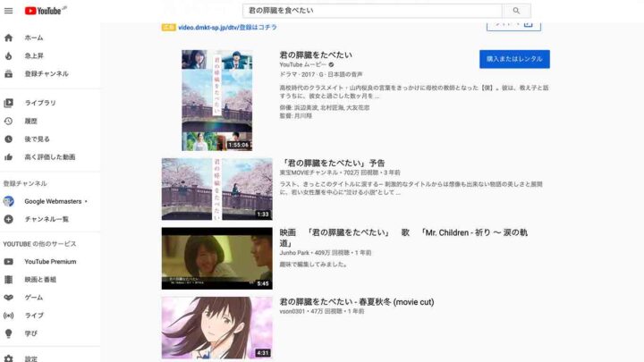Image resolution: width=644 pixels, height=362 pixels.
Task: Open the Junho Park channel link
Action: (294, 253)
